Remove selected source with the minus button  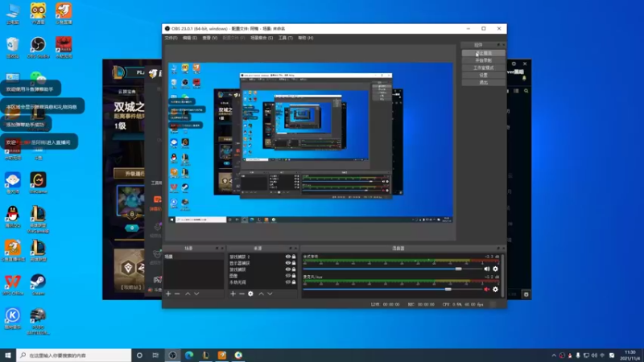(242, 294)
